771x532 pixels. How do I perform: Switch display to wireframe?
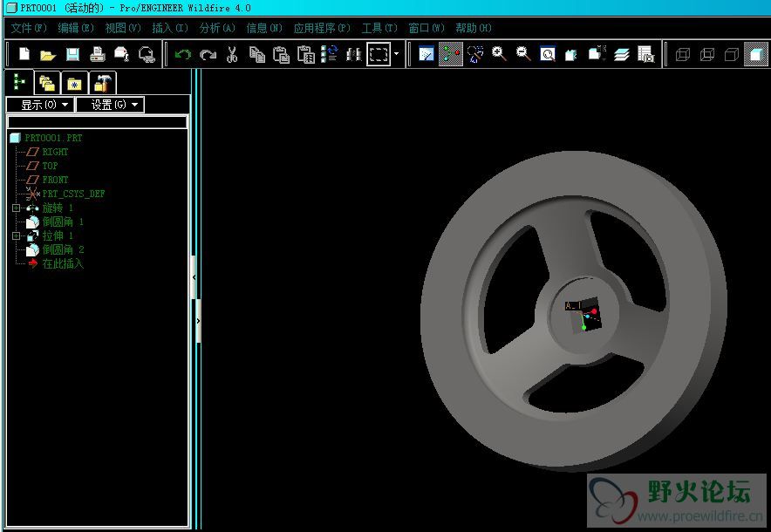click(683, 54)
